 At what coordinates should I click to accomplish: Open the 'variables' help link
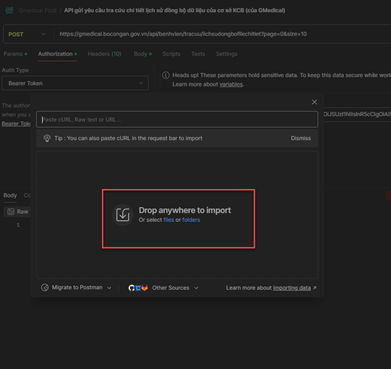click(x=231, y=84)
